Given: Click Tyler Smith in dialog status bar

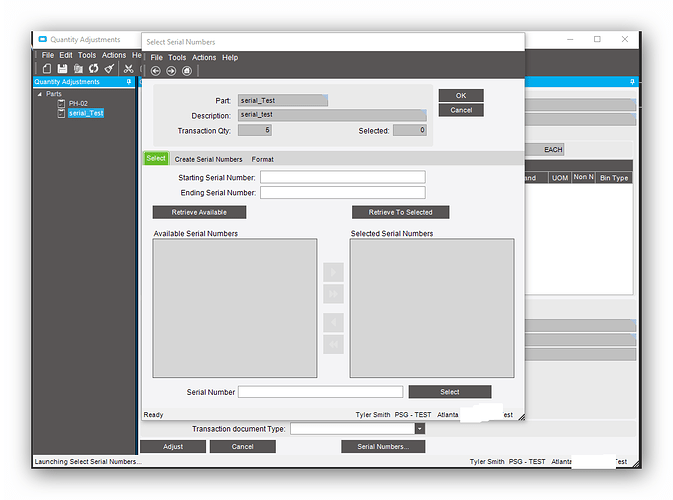Looking at the screenshot, I should click(x=373, y=415).
